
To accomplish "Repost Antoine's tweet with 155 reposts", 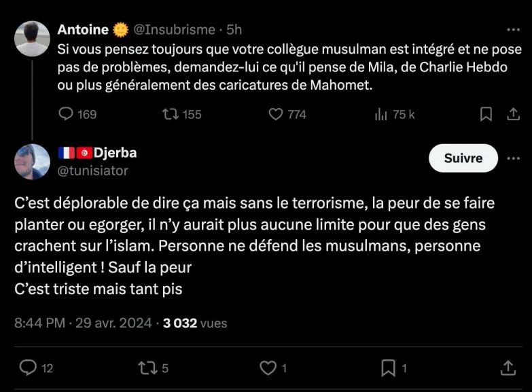I will coord(171,114).
